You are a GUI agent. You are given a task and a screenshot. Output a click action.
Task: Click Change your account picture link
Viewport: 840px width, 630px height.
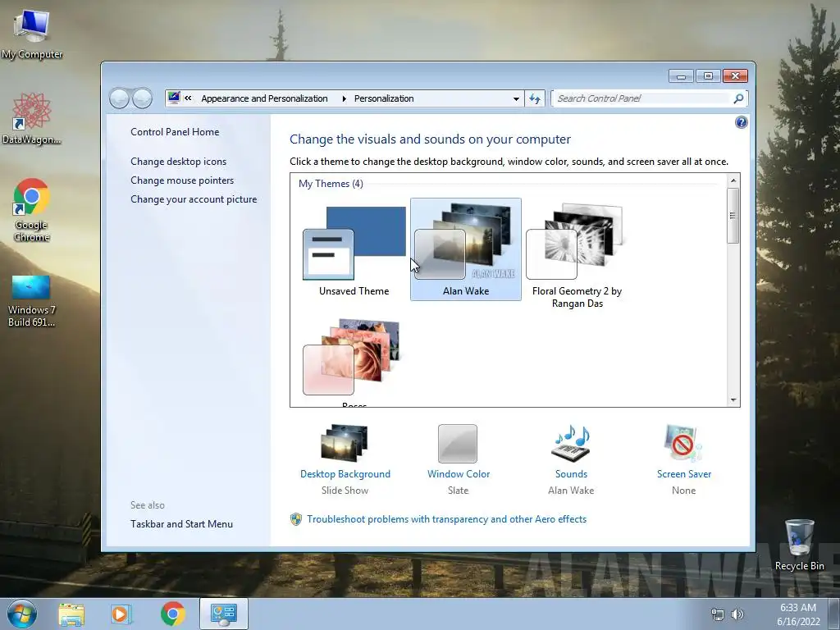click(x=194, y=199)
